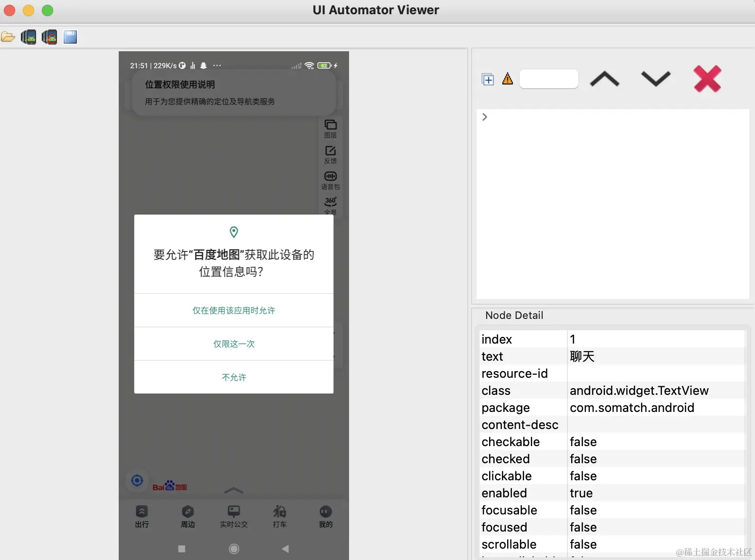Click the battery status indicator

click(x=324, y=65)
